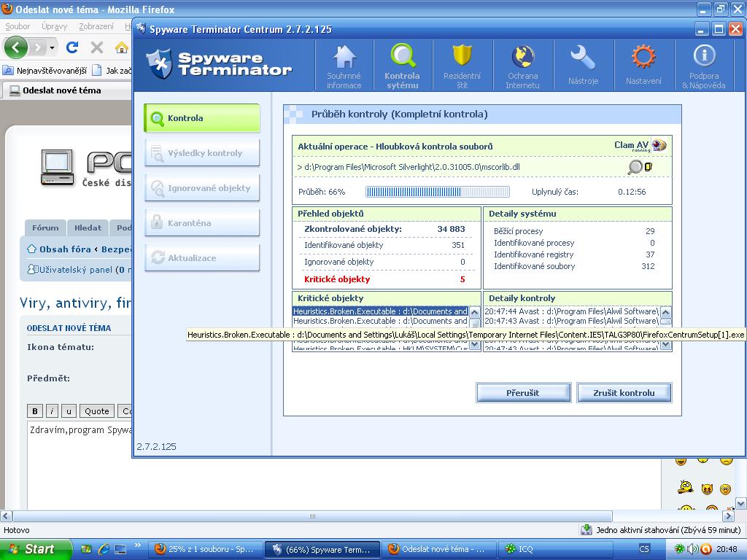Click Obsah fóra breadcrumb link
The height and width of the screenshot is (560, 747).
click(65, 249)
